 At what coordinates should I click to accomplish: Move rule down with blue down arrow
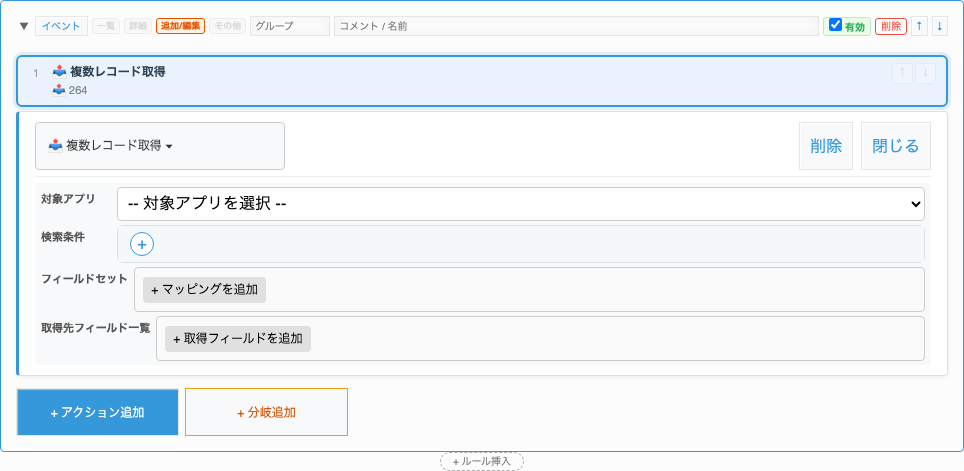(939, 26)
